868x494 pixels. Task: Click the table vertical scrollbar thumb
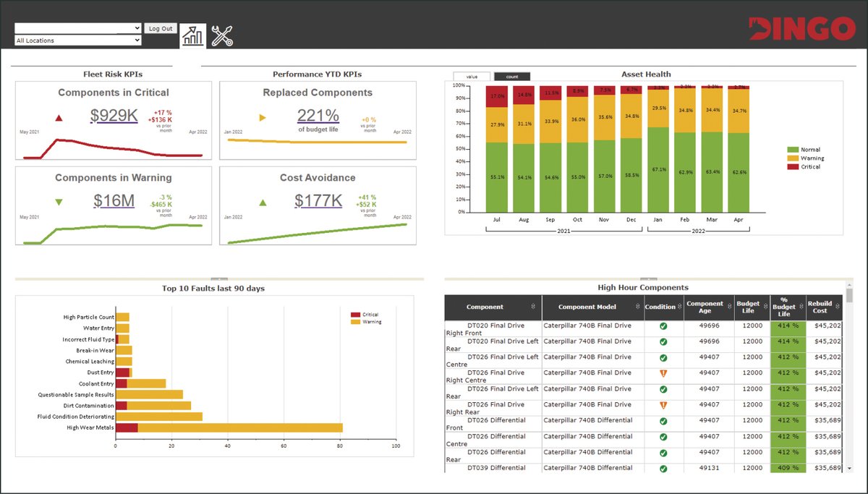[849, 294]
